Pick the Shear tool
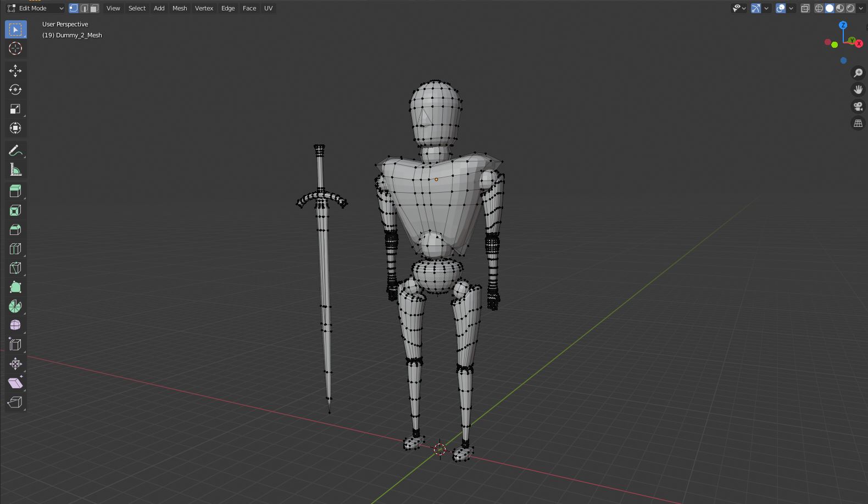 tap(15, 383)
